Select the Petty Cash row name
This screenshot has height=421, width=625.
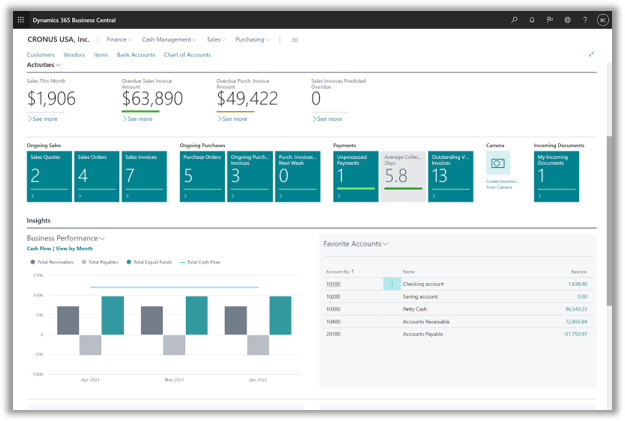click(415, 309)
